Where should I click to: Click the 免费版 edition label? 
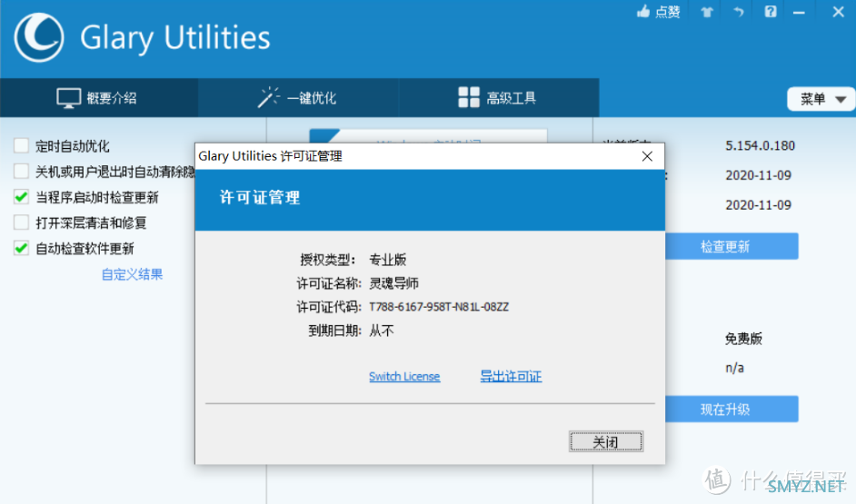pos(743,339)
